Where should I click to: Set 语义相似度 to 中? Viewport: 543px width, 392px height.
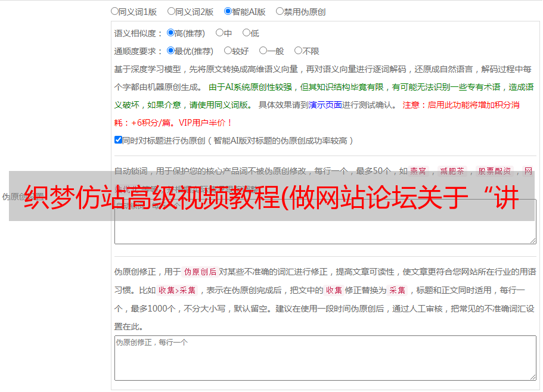click(x=219, y=33)
